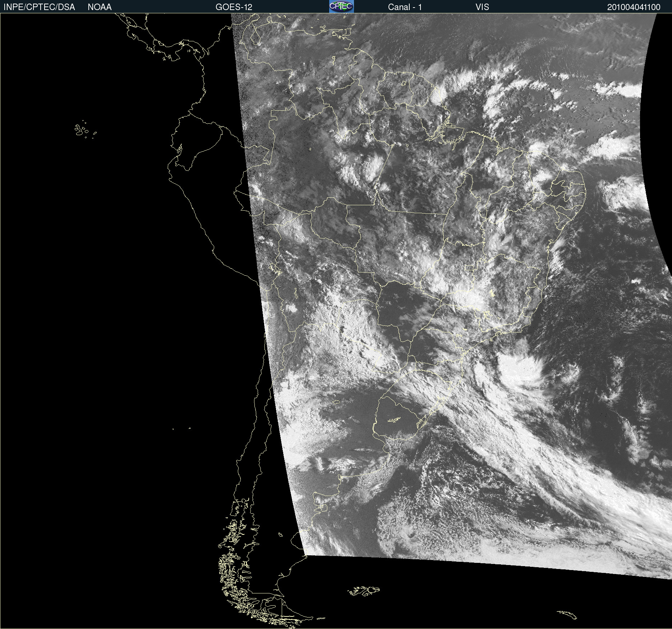Select the VIS label in the header
The width and height of the screenshot is (672, 629).
click(x=482, y=7)
